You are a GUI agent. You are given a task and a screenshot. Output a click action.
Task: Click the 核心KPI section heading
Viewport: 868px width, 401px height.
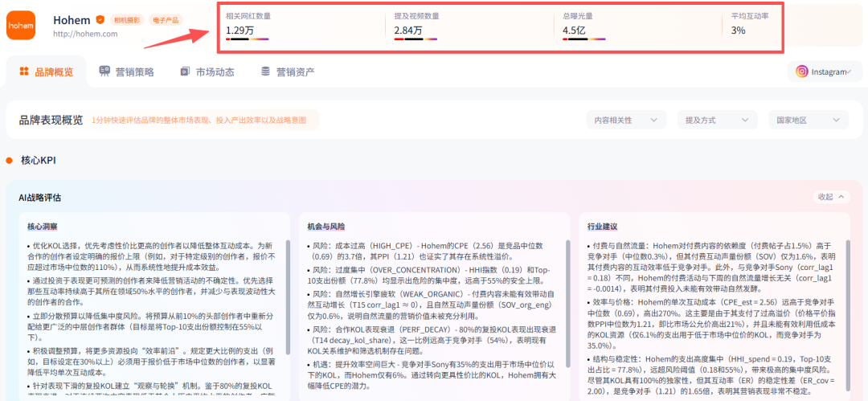[39, 161]
